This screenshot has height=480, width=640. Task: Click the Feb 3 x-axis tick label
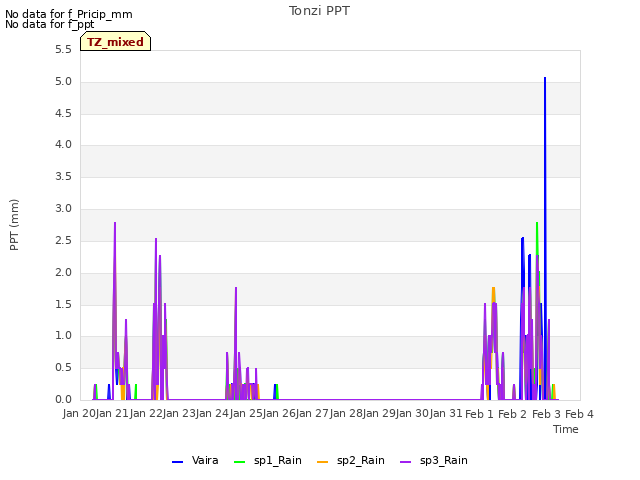(x=546, y=414)
